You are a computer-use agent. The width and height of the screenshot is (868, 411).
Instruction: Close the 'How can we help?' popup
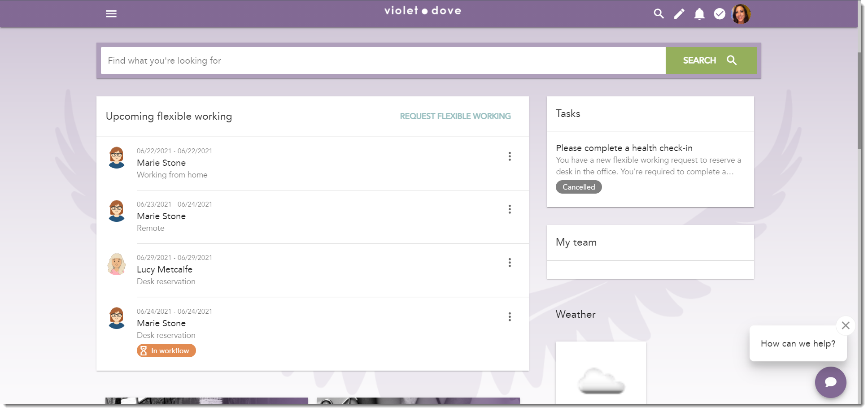click(x=846, y=325)
